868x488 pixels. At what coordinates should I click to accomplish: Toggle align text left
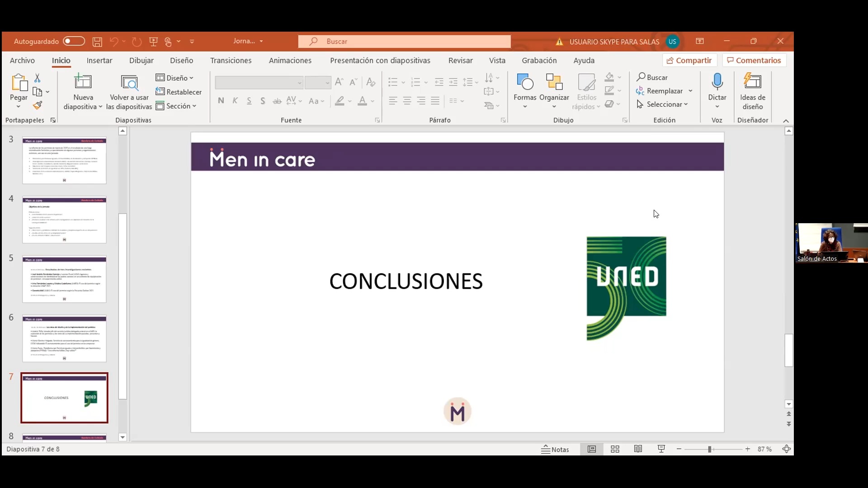[393, 101]
